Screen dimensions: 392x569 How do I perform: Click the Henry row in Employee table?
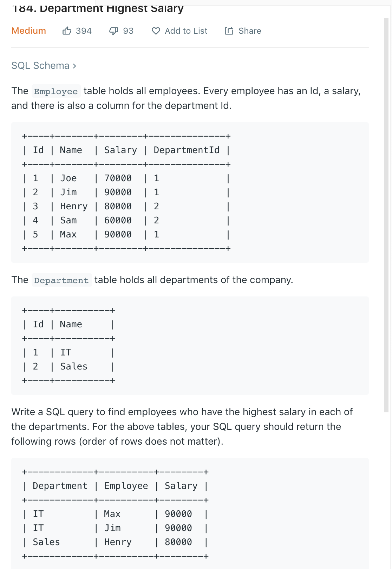126,206
